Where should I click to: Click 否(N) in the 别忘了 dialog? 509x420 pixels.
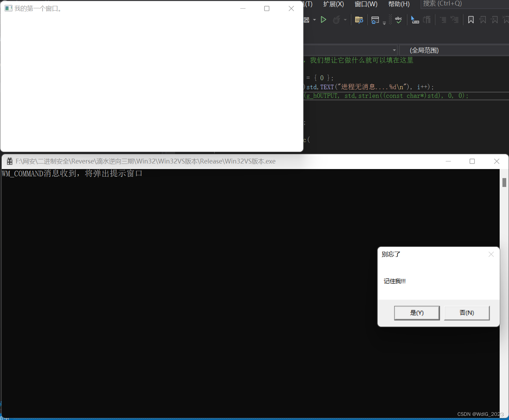point(466,313)
